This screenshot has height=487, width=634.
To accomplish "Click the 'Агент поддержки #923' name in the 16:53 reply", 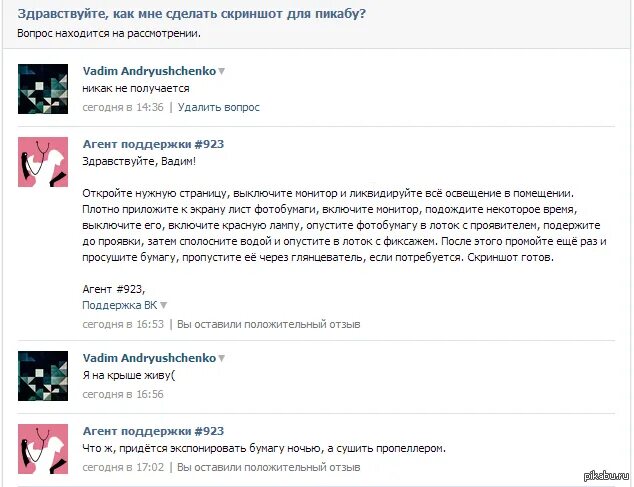I will 152,144.
